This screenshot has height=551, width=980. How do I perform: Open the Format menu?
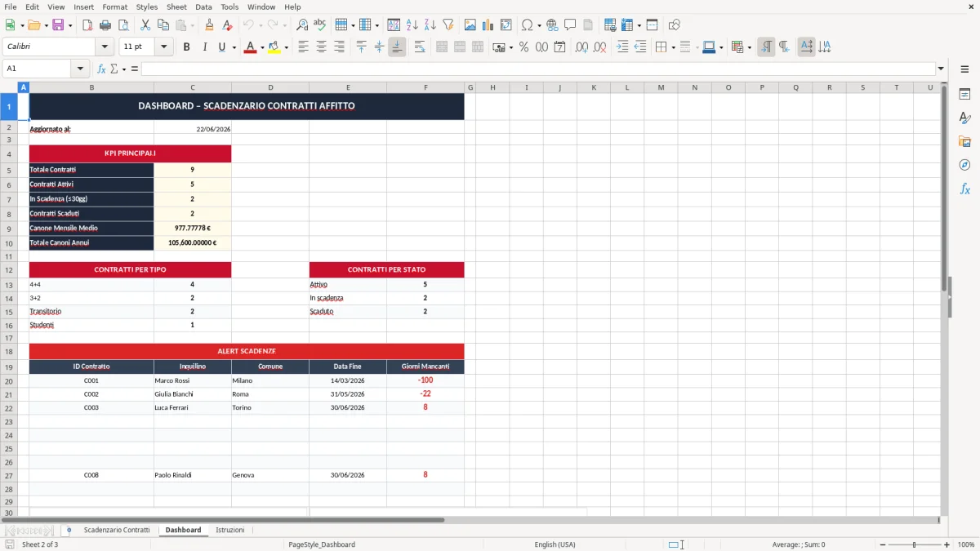point(114,7)
